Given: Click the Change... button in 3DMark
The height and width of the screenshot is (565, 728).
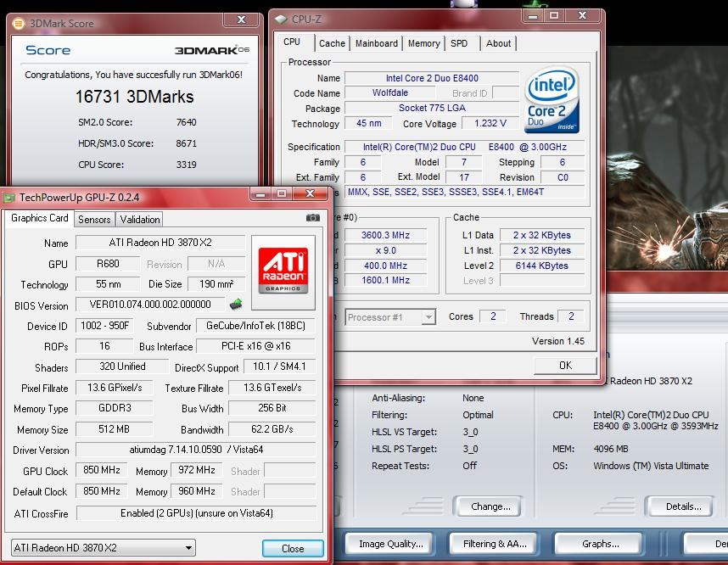Looking at the screenshot, I should point(490,506).
